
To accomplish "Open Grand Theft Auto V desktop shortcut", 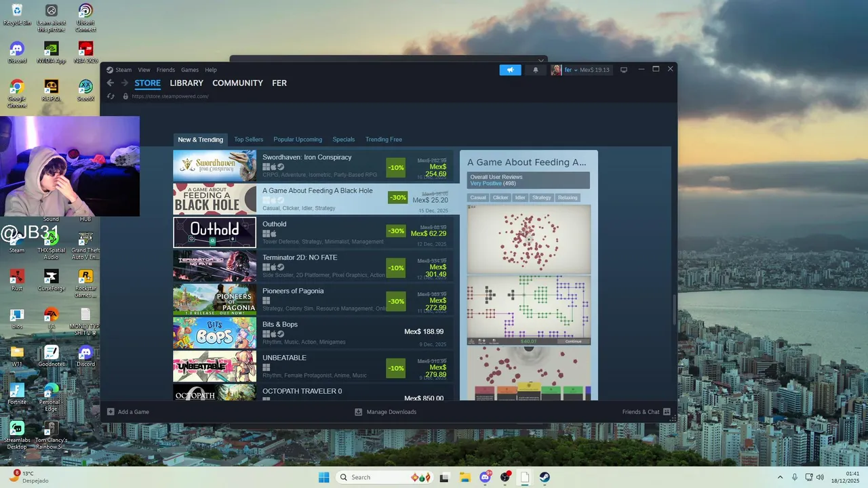I will pos(85,245).
